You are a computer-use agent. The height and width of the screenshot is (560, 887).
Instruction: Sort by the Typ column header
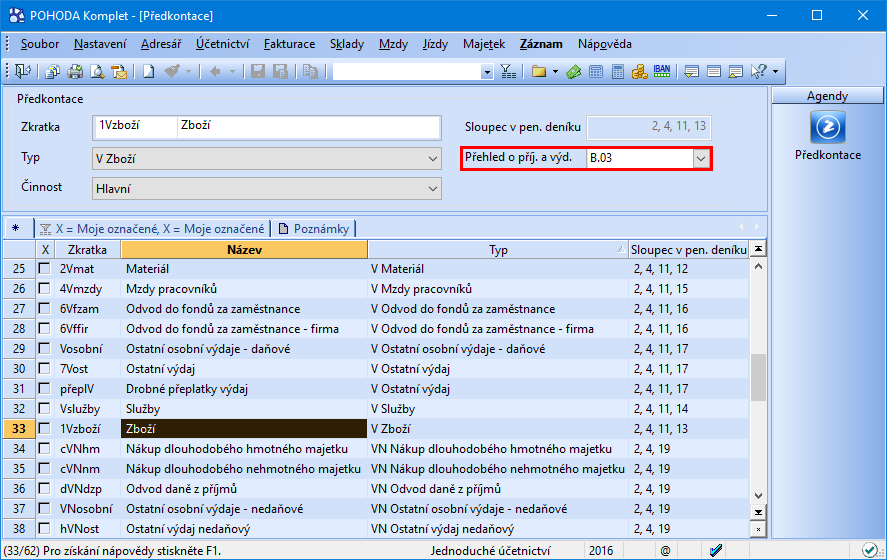(x=498, y=249)
